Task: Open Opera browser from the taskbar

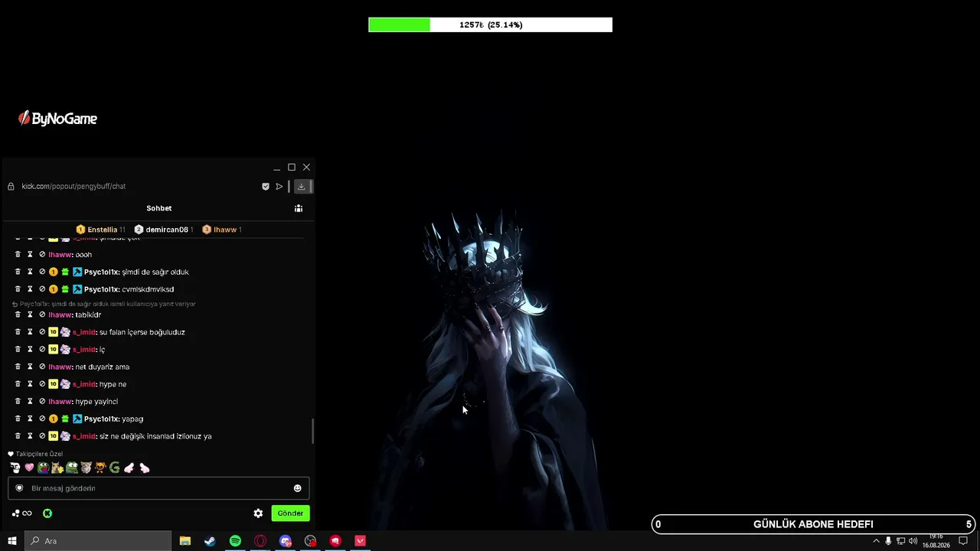Action: point(260,541)
